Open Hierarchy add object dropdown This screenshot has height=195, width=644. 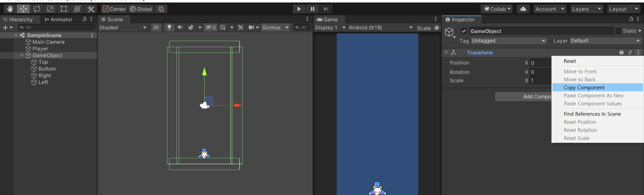8,27
